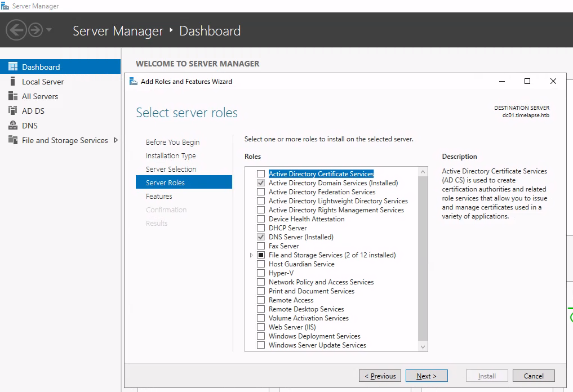Tick the Fax Server role checkbox
The image size is (573, 392).
pyautogui.click(x=261, y=246)
